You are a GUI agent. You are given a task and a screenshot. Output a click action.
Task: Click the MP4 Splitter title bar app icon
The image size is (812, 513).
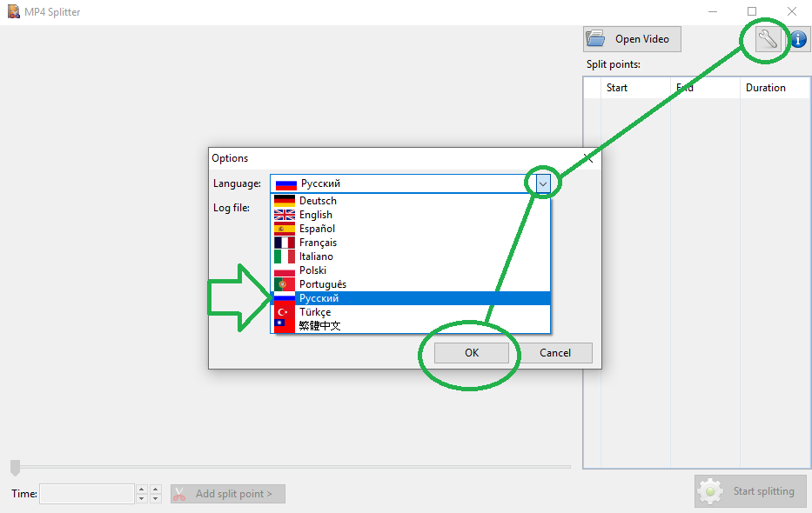[x=13, y=12]
